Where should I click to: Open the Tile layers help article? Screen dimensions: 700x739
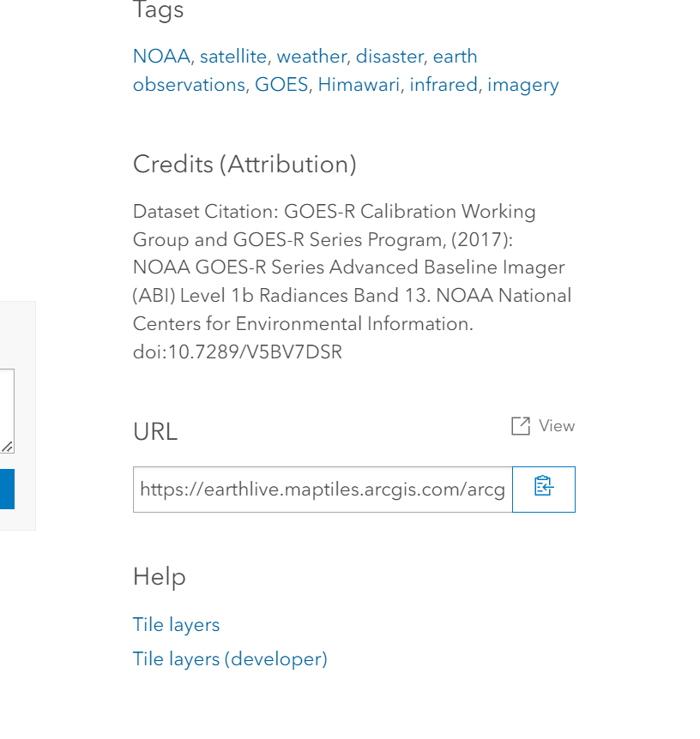pos(176,624)
